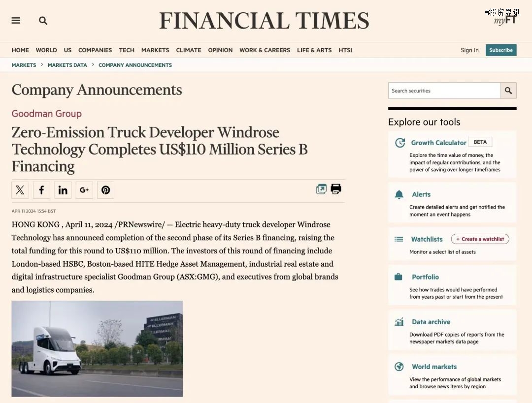532x403 pixels.
Task: Open WORLD section in navigation
Action: click(46, 50)
